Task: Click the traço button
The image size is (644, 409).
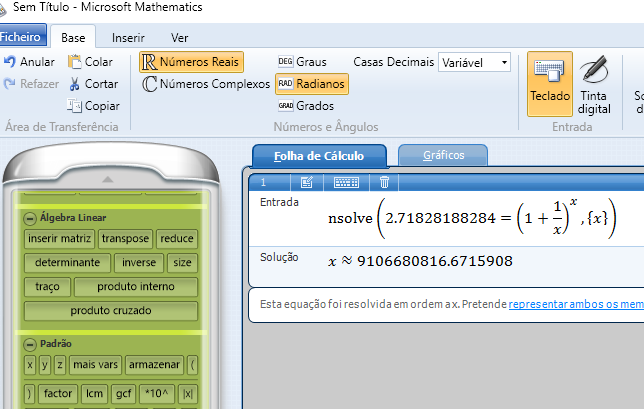Action: pos(48,287)
